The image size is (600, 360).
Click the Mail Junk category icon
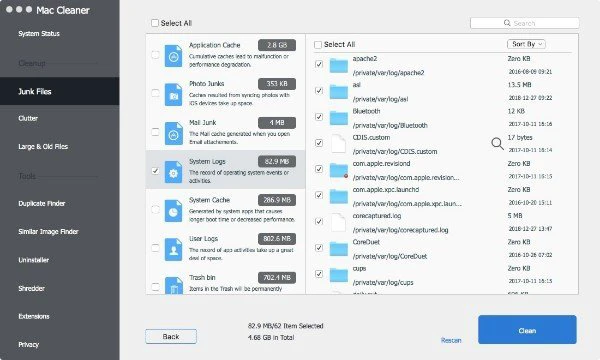(173, 134)
